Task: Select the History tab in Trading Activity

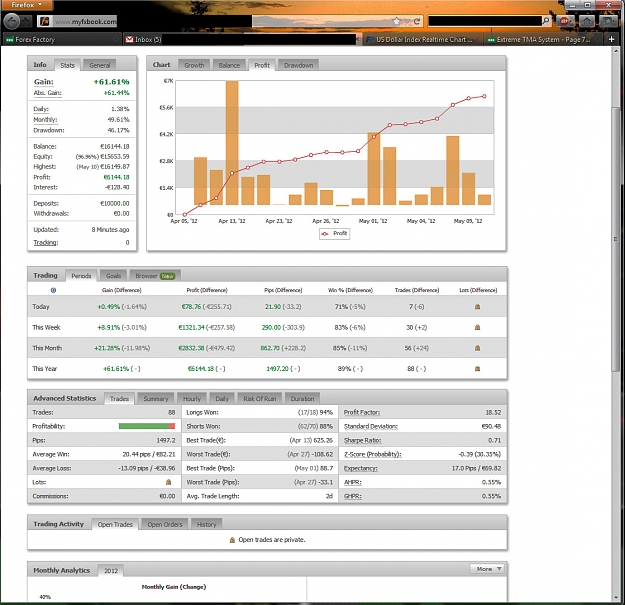Action: [206, 524]
